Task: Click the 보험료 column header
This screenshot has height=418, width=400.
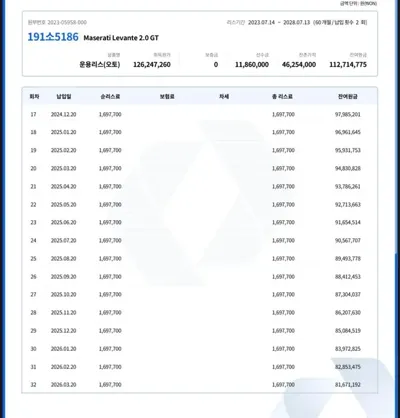Action: coord(167,97)
